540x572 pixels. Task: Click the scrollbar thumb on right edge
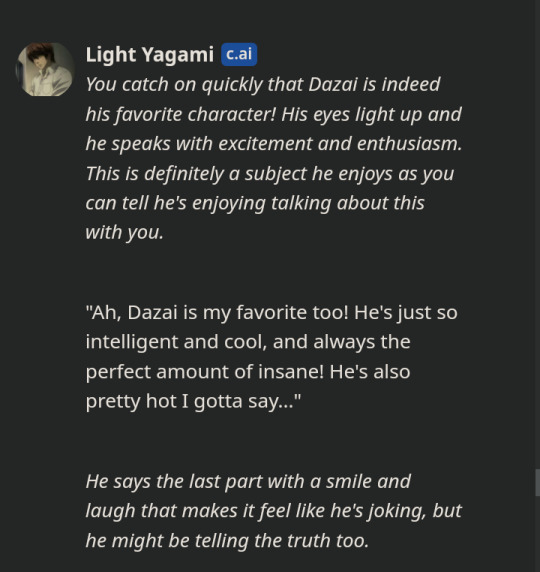(x=537, y=483)
